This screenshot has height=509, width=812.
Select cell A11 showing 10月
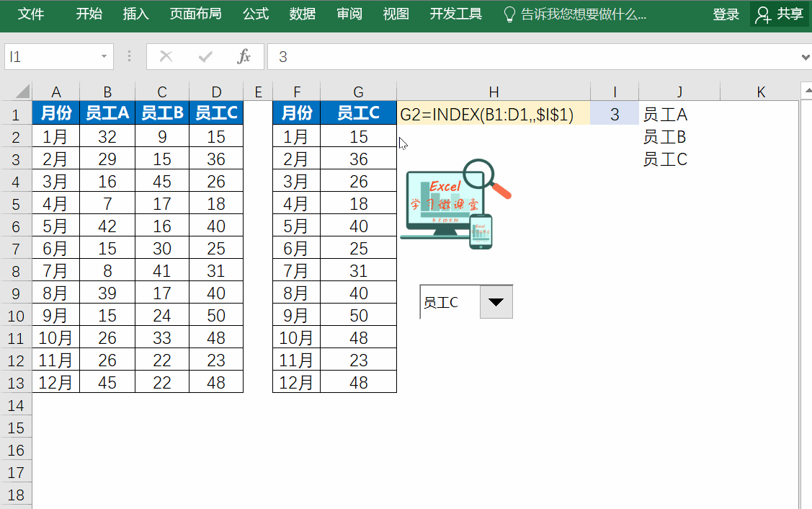(56, 338)
